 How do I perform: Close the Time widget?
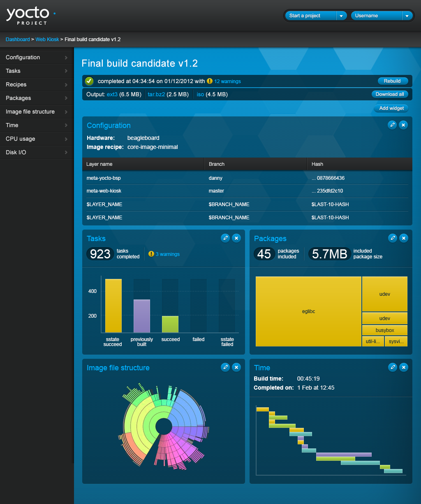pos(404,367)
